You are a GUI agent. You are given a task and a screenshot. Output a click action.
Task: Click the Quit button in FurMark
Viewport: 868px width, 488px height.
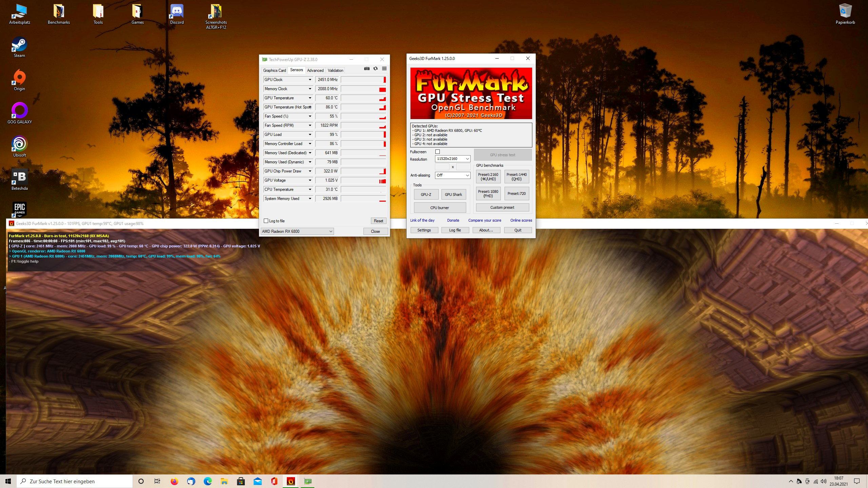tap(518, 230)
